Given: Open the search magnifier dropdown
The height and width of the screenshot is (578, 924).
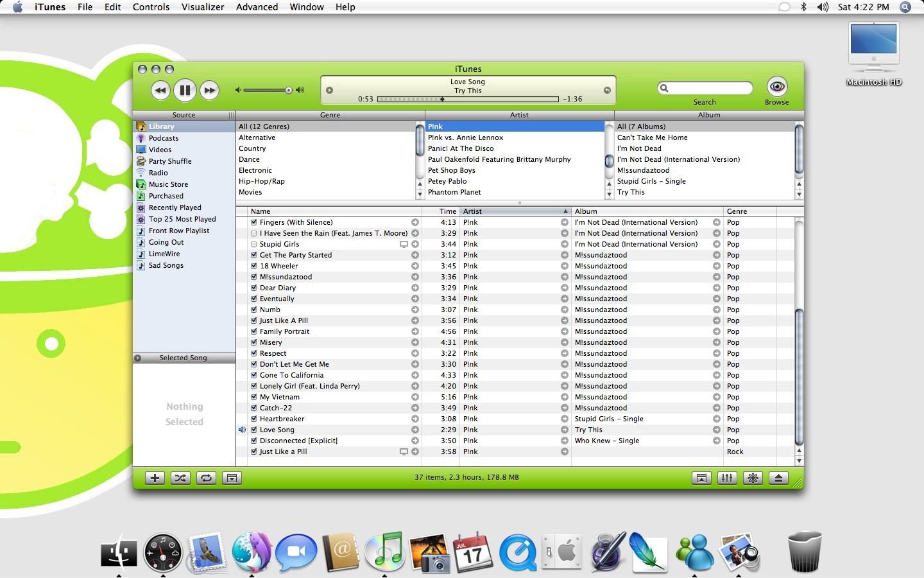Looking at the screenshot, I should pyautogui.click(x=665, y=88).
